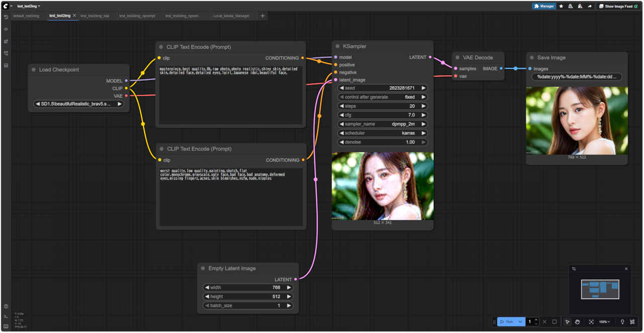Collapse the KSampler node via its dot

[337, 46]
